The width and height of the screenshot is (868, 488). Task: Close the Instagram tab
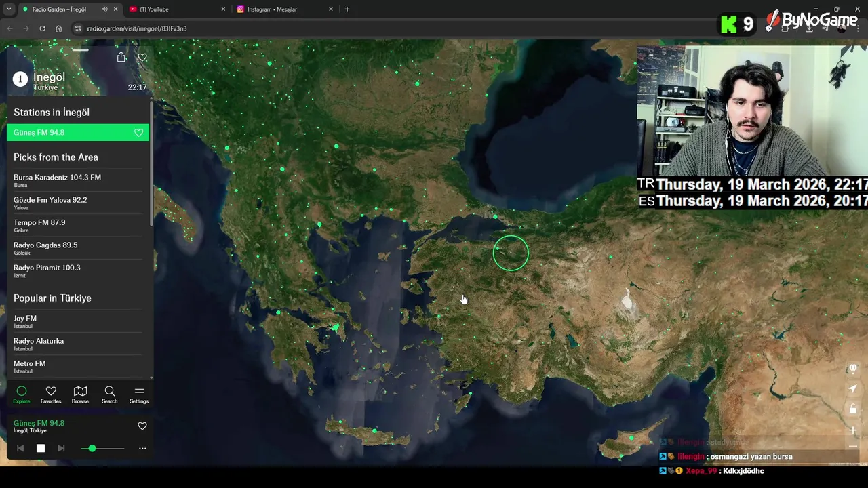(x=331, y=9)
